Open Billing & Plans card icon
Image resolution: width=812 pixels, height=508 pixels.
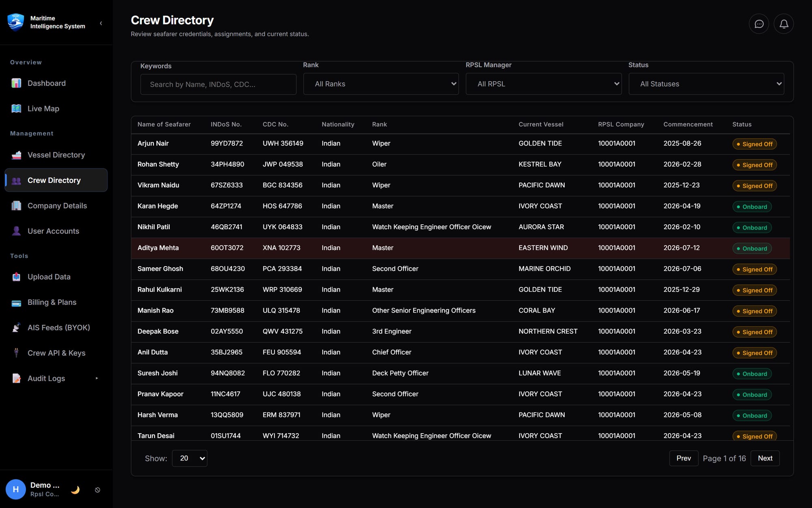pyautogui.click(x=16, y=302)
